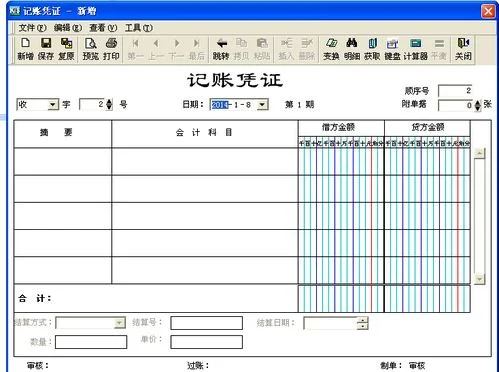The height and width of the screenshot is (372, 499).
Task: Open the 计算器 (Calculator) tool
Action: click(x=416, y=49)
